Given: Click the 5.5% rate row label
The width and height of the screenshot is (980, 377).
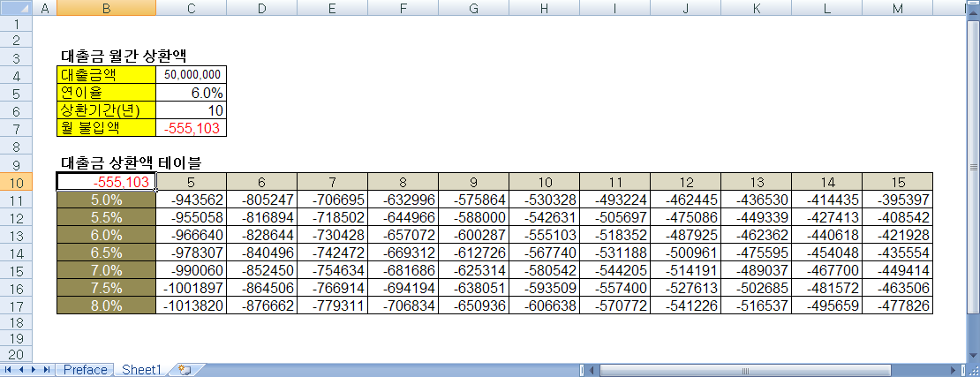Looking at the screenshot, I should (x=106, y=217).
